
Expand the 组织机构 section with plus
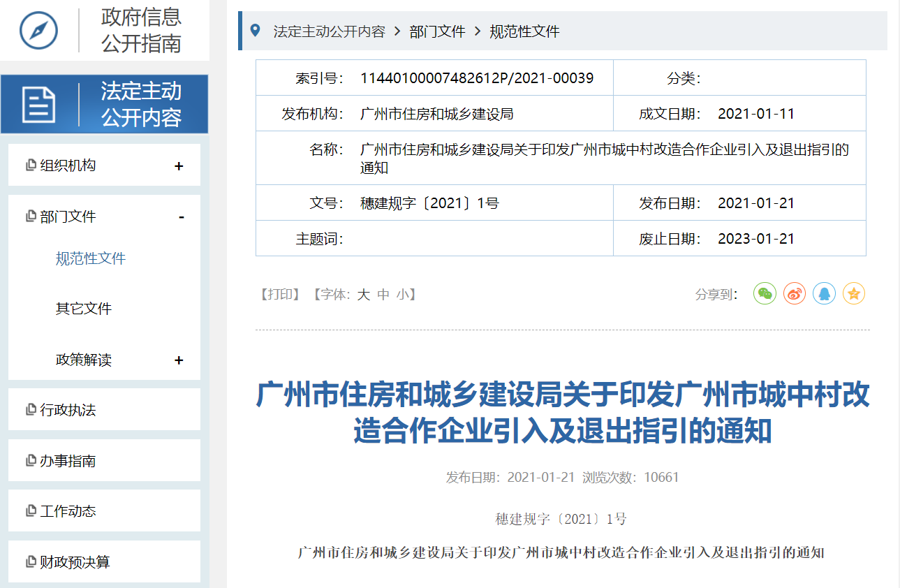pyautogui.click(x=179, y=166)
